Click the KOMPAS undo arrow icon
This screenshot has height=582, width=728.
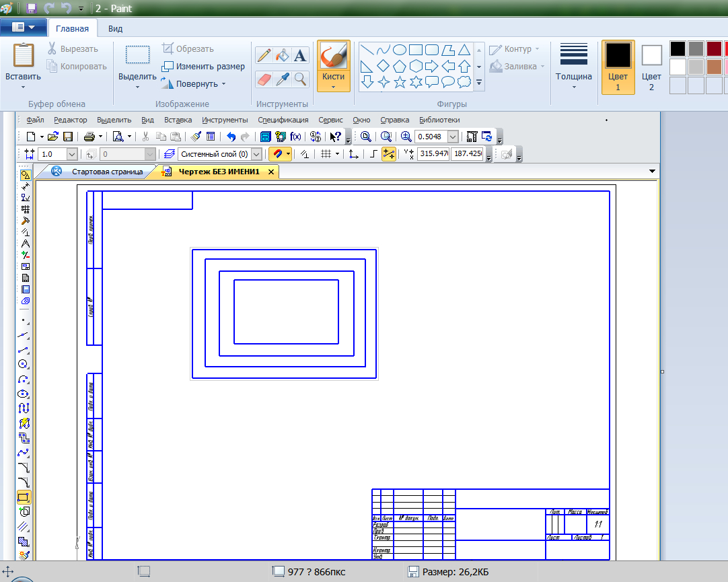(231, 137)
